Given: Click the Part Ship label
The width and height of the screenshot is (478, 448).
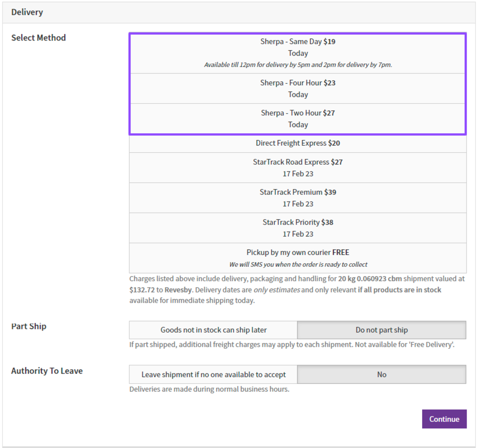Looking at the screenshot, I should (x=29, y=326).
